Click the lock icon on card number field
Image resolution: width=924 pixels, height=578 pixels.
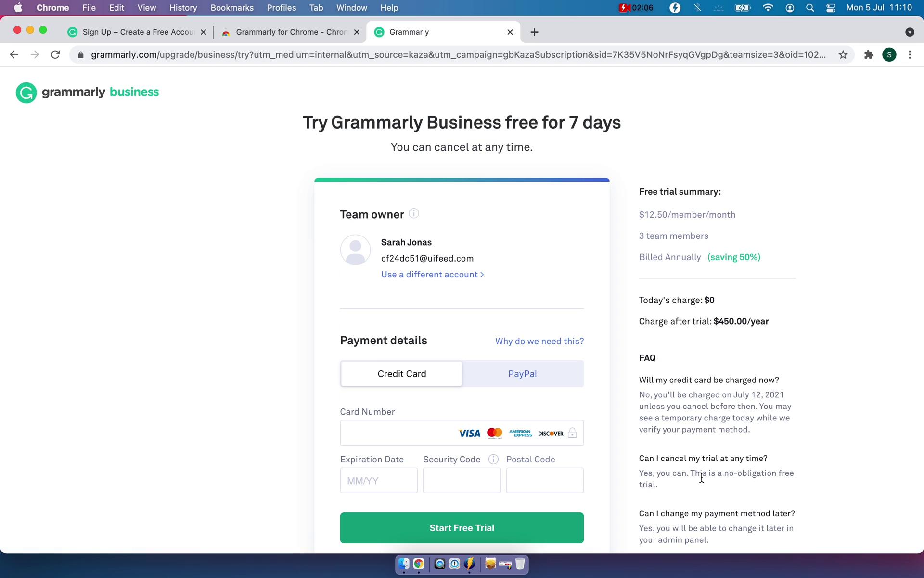572,433
